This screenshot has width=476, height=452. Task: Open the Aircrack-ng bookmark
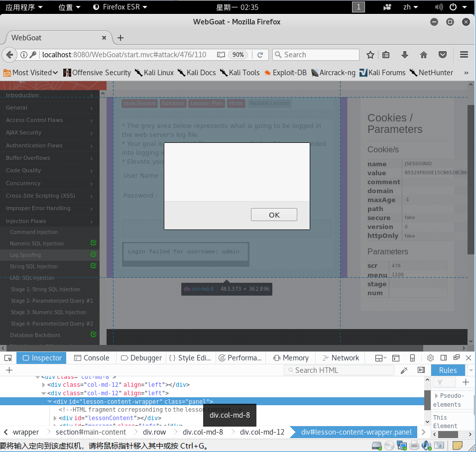(333, 73)
